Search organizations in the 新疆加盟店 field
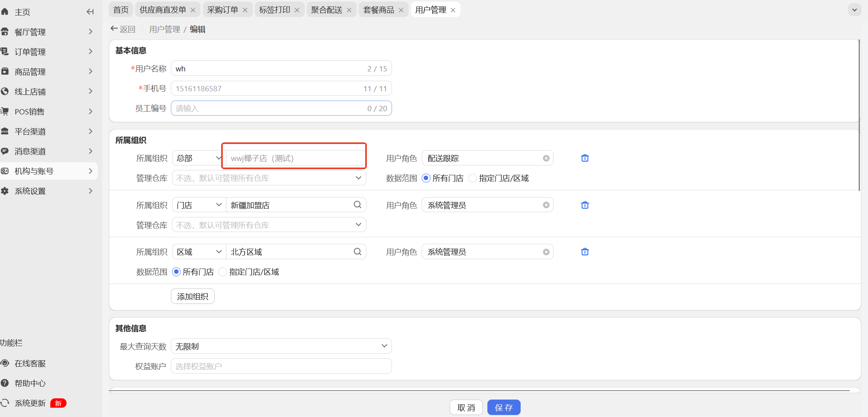Viewport: 868px width, 417px height. [358, 205]
